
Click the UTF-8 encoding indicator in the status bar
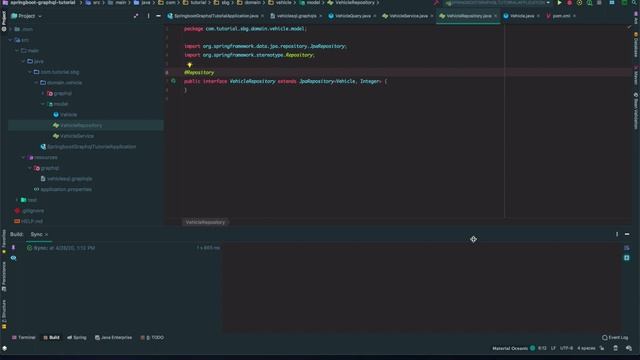(566, 348)
